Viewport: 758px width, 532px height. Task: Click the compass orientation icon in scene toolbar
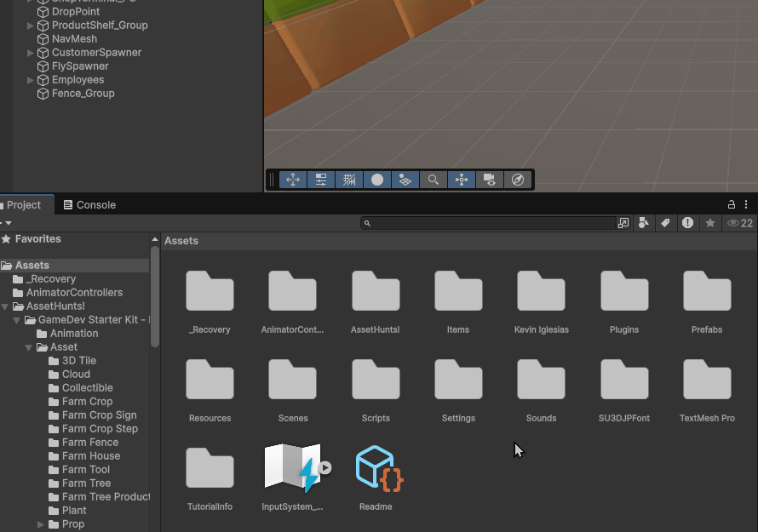click(x=517, y=180)
